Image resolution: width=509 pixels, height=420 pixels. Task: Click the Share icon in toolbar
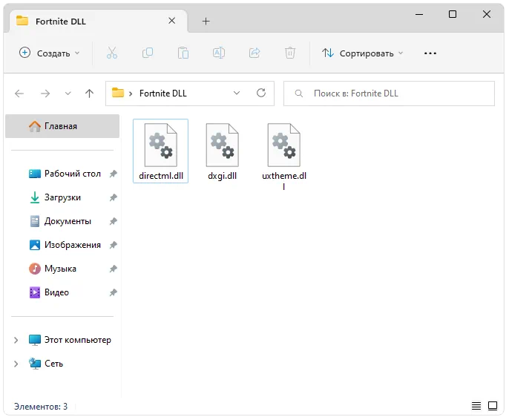coord(254,53)
